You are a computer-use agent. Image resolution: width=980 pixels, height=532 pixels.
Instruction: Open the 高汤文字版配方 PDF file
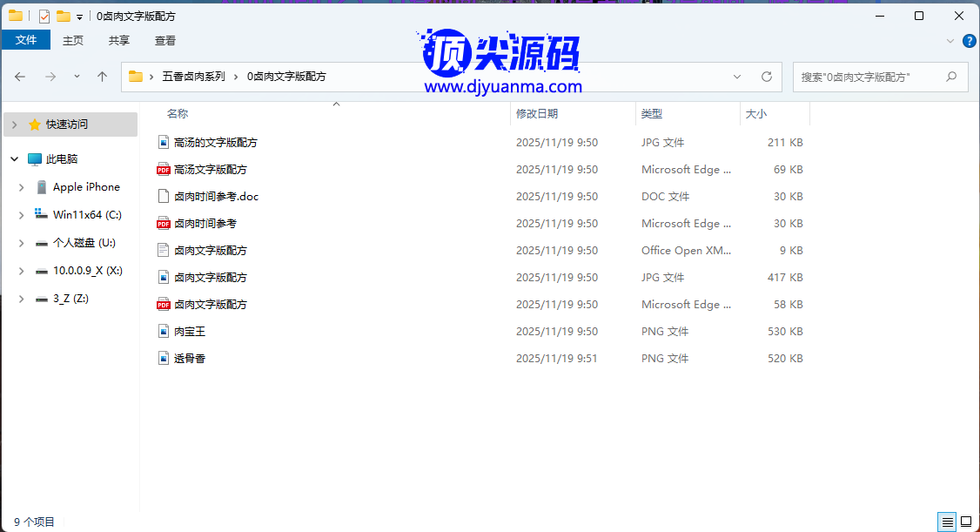210,170
